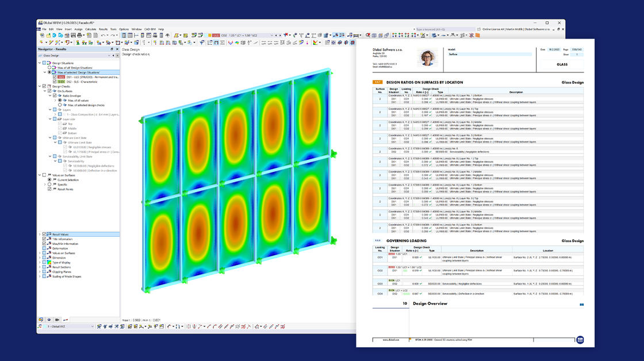Screen dimensions: 644x361
Task: Click the gradient swatch beside Type of Display
Action: click(x=49, y=263)
